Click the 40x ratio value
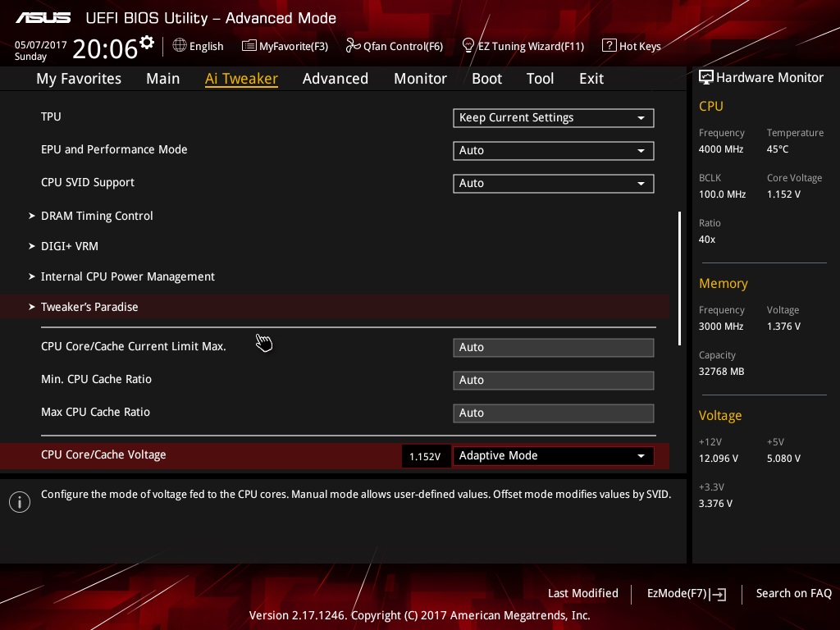This screenshot has height=630, width=840. coord(706,240)
